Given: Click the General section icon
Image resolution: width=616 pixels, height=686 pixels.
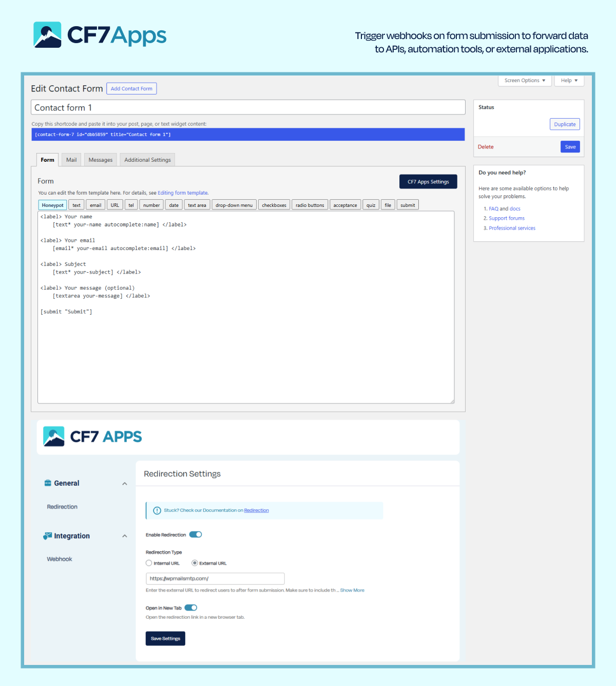Looking at the screenshot, I should tap(47, 483).
